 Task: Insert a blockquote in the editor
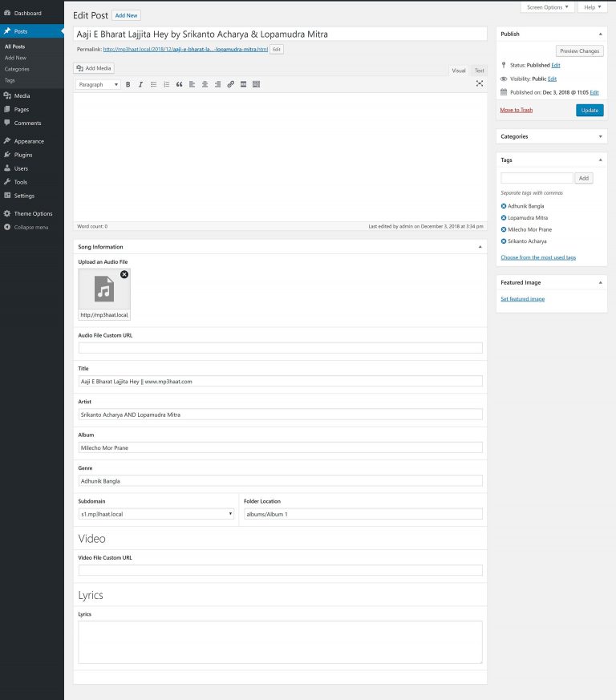tap(179, 84)
